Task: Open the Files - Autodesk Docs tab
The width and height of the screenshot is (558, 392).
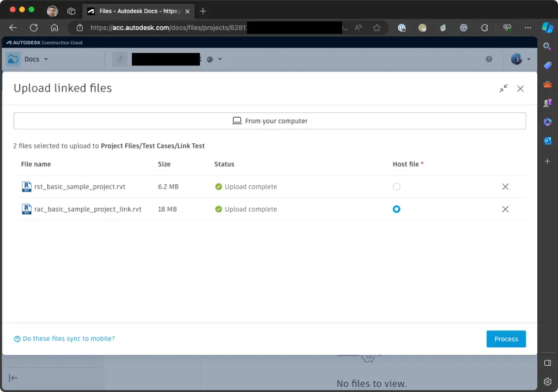Action: (x=138, y=11)
